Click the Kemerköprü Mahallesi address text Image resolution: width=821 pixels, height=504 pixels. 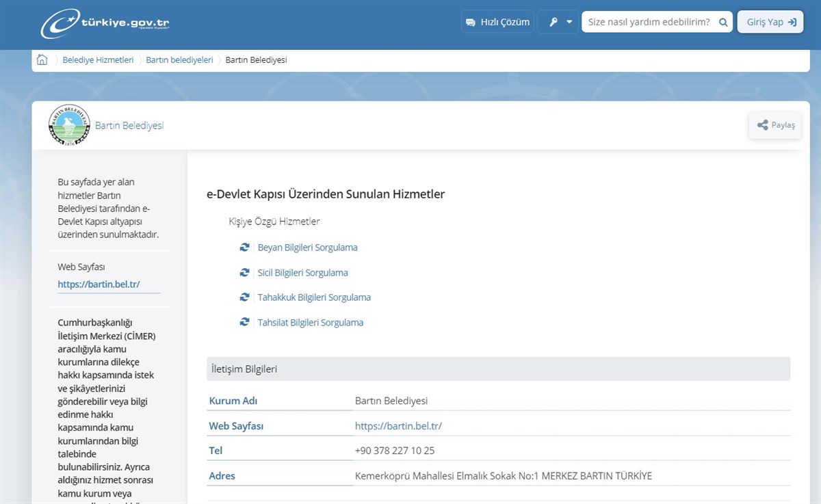[x=504, y=476]
